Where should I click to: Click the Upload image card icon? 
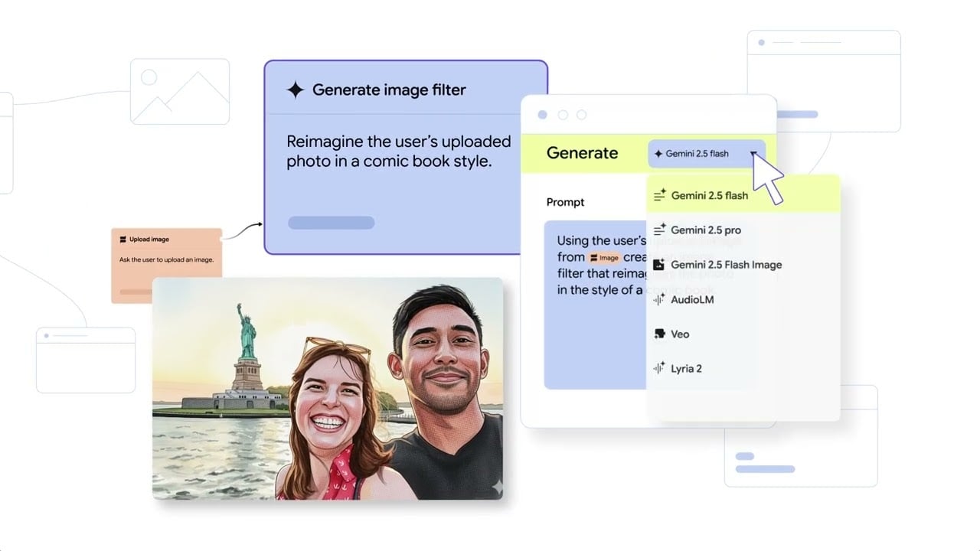pyautogui.click(x=122, y=240)
